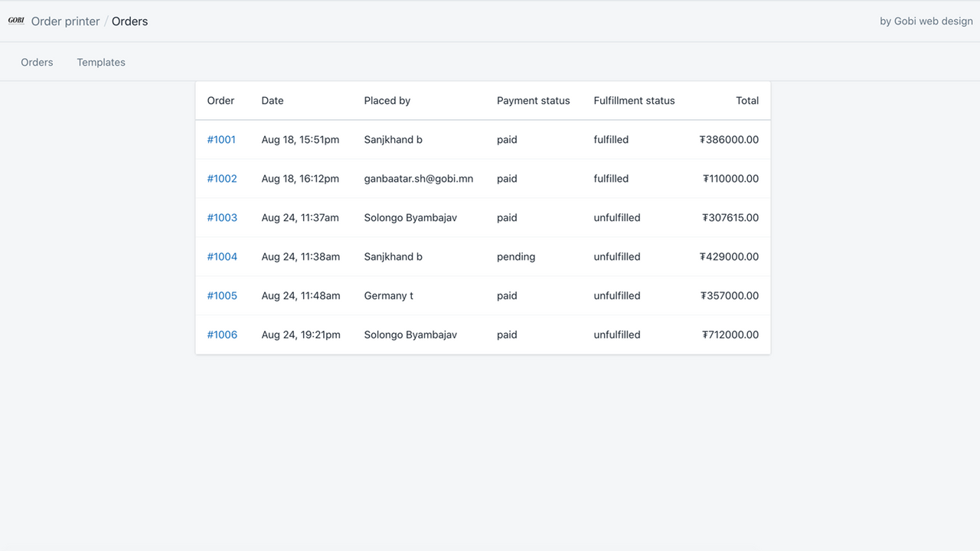Click the Gobi logo icon
Screen dimensions: 980x551
click(16, 21)
